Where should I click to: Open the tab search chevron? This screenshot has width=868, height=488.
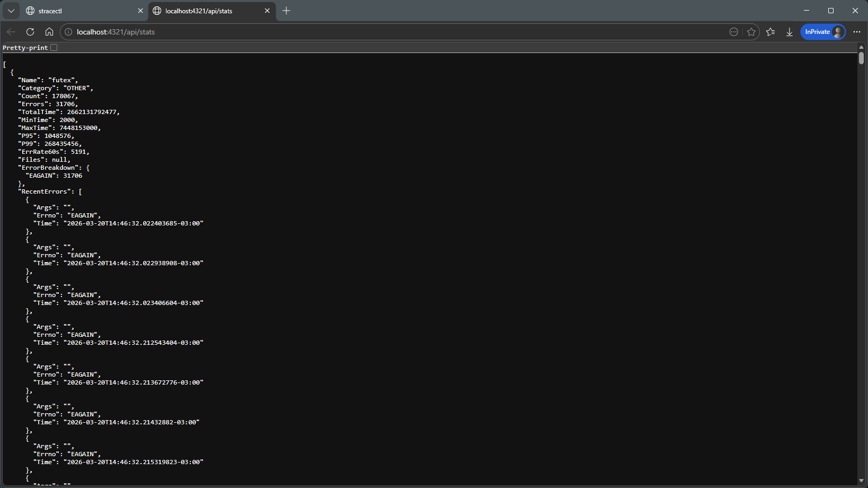11,11
